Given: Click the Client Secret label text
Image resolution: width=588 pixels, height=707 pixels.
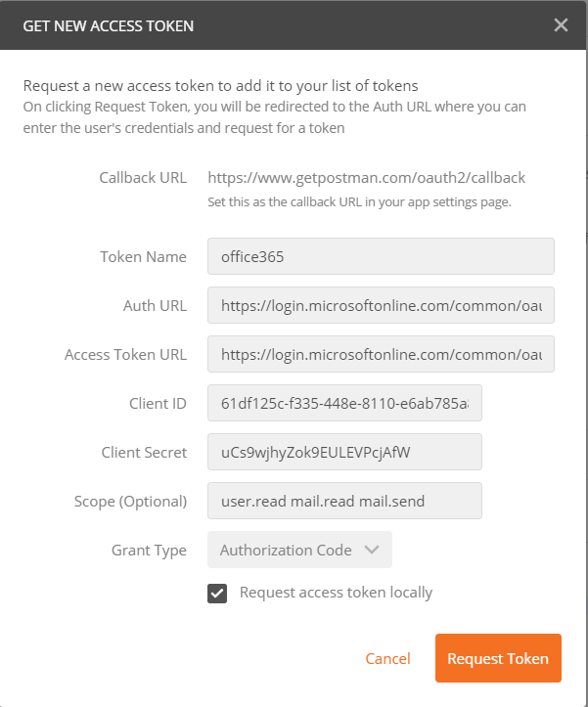Looking at the screenshot, I should click(144, 453).
